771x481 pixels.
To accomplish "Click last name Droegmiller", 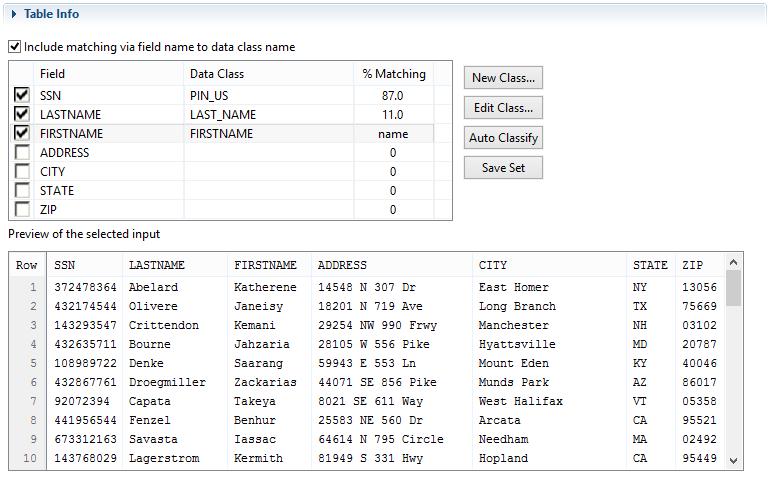I will (x=167, y=382).
